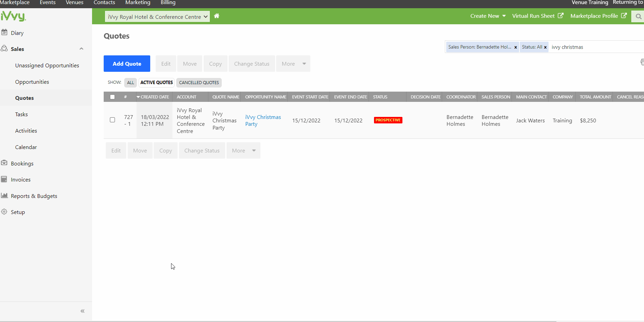Open Unassigned Opportunities in sidebar
The height and width of the screenshot is (322, 644).
pyautogui.click(x=47, y=65)
